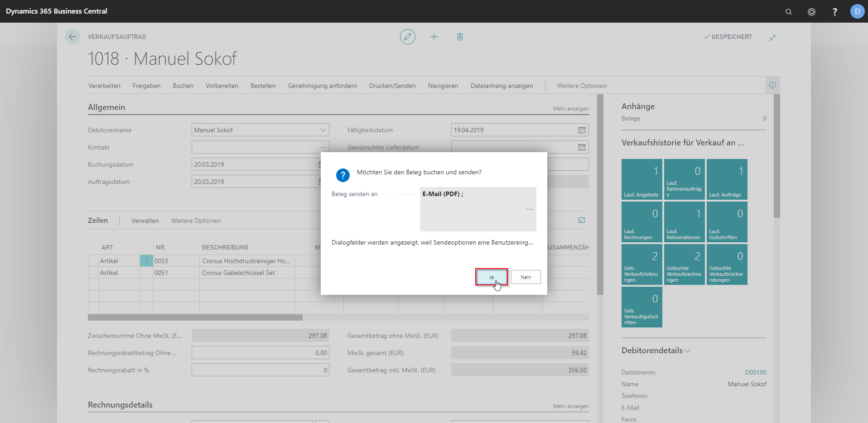Open Lauf. Aufträge tile
The width and height of the screenshot is (868, 423).
(x=727, y=179)
